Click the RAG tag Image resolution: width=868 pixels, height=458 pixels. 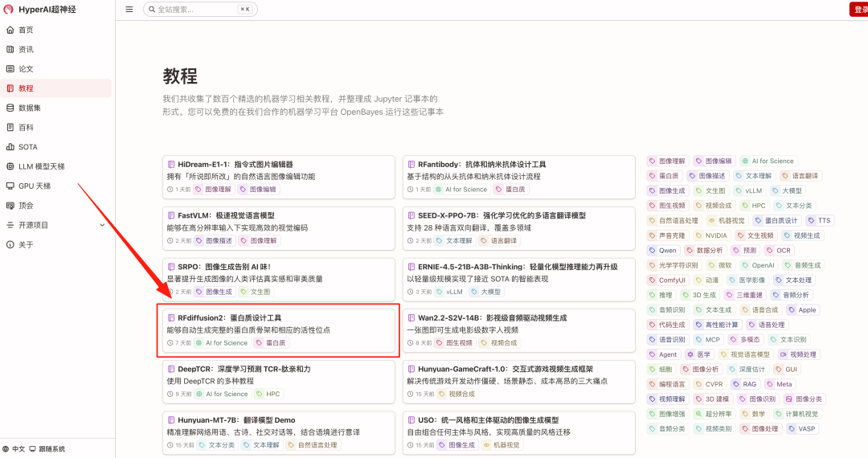(x=745, y=384)
